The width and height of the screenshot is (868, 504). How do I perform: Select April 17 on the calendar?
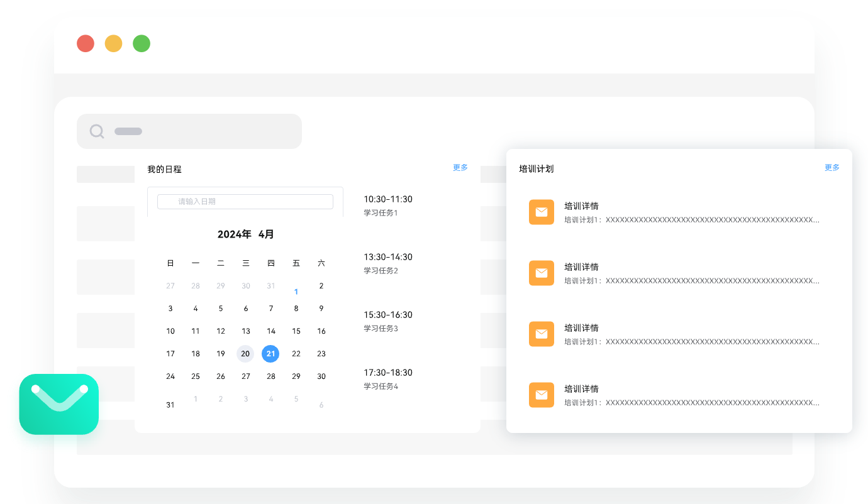tap(170, 354)
